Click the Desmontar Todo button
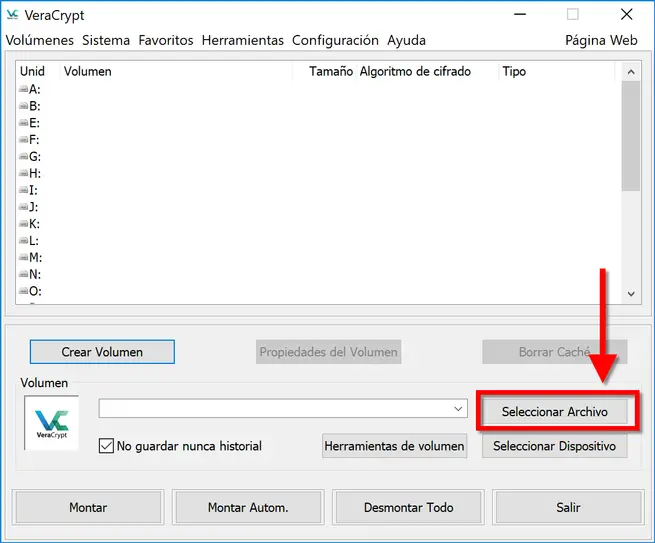This screenshot has width=655, height=543. pos(409,507)
